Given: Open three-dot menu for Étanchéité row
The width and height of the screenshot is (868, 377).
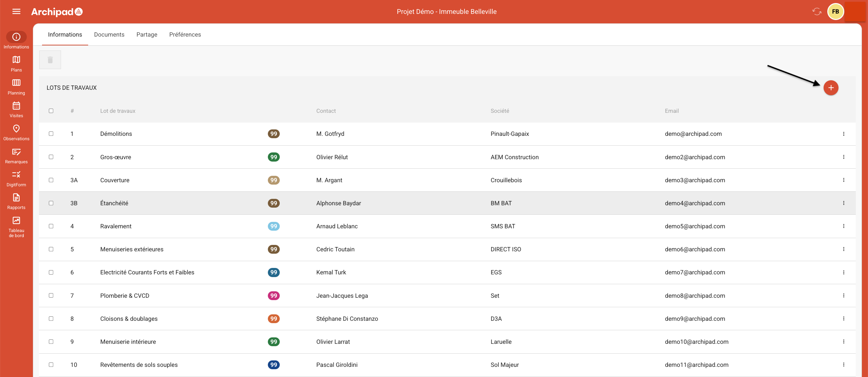Looking at the screenshot, I should pyautogui.click(x=844, y=203).
